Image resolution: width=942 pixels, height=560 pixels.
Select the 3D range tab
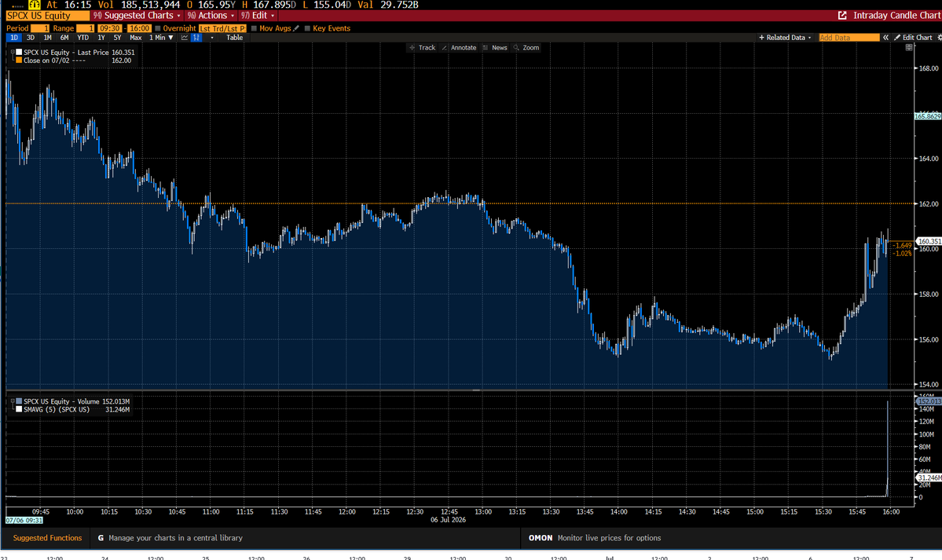pyautogui.click(x=31, y=37)
